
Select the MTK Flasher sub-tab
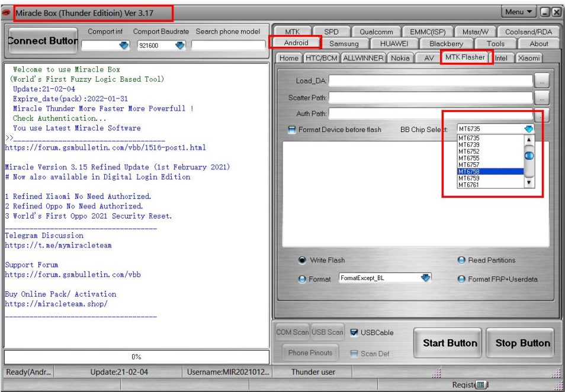click(x=465, y=57)
